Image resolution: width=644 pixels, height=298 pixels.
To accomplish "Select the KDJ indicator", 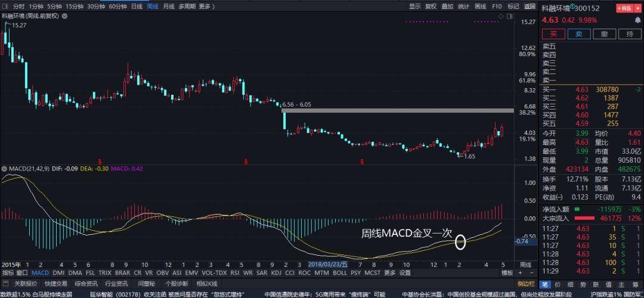I will click(277, 272).
